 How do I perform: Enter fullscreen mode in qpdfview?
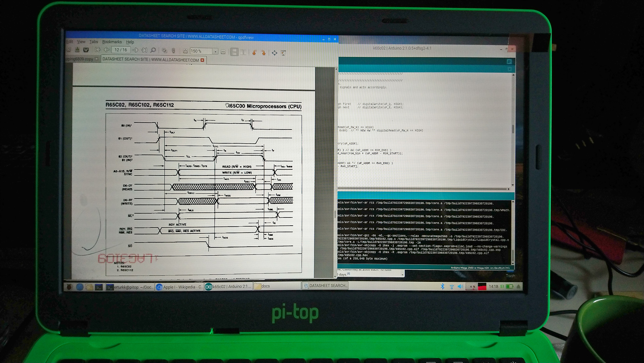point(275,53)
